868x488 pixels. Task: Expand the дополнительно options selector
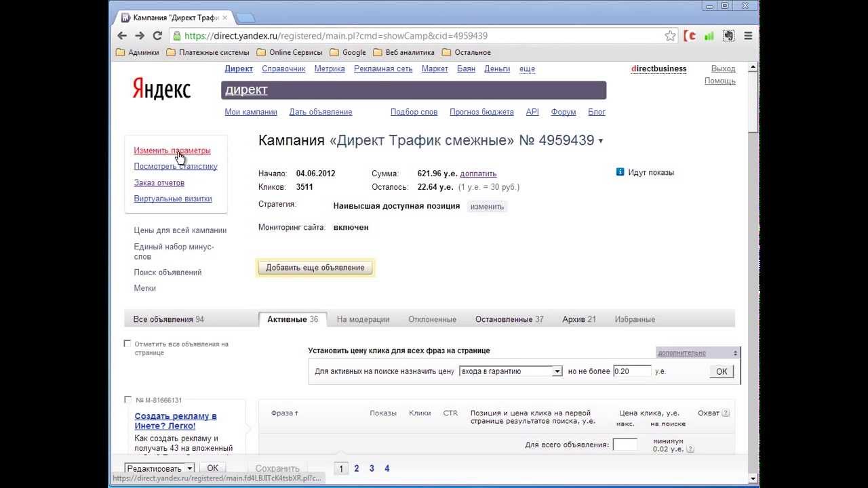click(x=698, y=352)
